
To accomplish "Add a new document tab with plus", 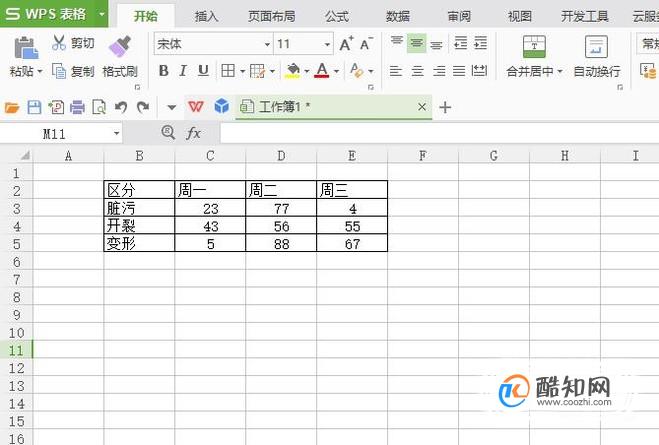I will point(445,108).
